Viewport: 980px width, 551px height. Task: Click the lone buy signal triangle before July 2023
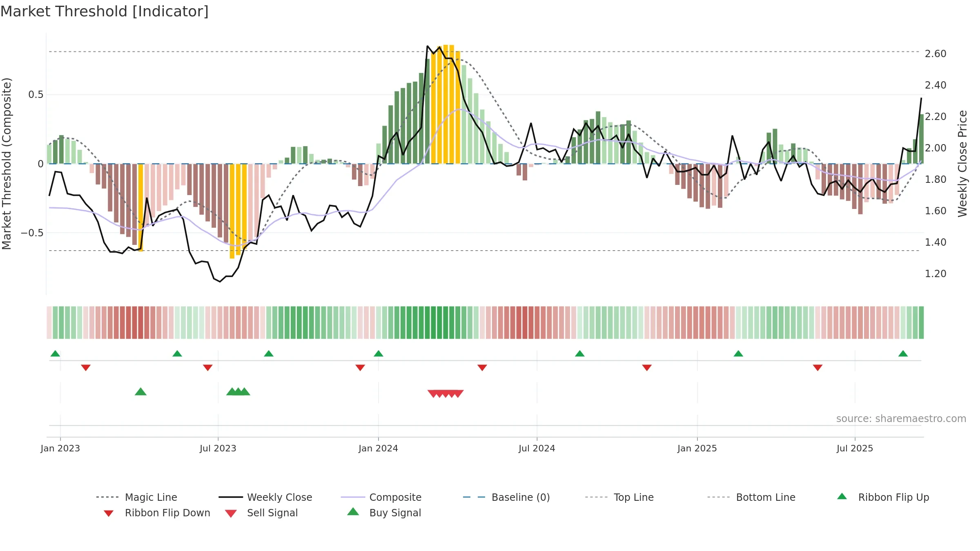140,391
